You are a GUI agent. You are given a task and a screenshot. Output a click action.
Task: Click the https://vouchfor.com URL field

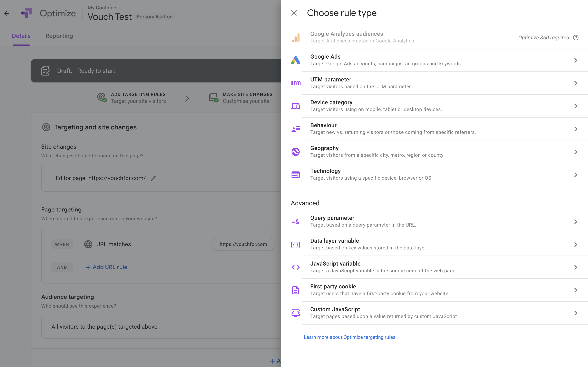[243, 244]
